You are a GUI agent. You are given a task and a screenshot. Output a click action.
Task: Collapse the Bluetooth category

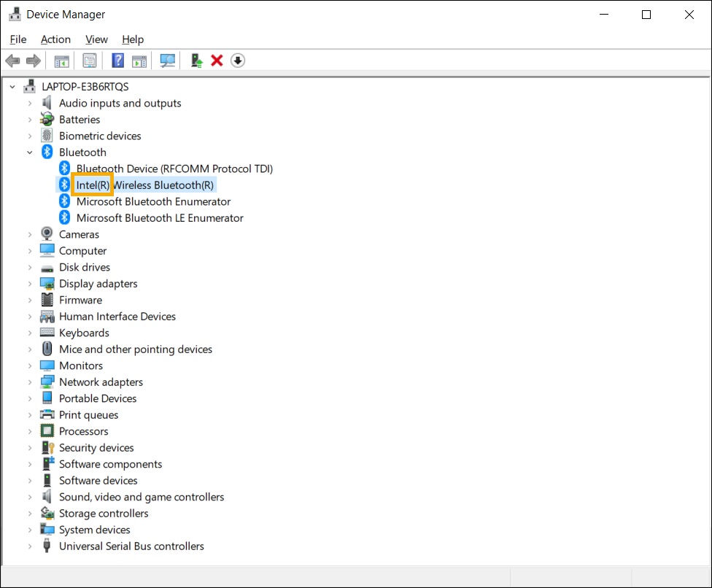click(x=29, y=152)
